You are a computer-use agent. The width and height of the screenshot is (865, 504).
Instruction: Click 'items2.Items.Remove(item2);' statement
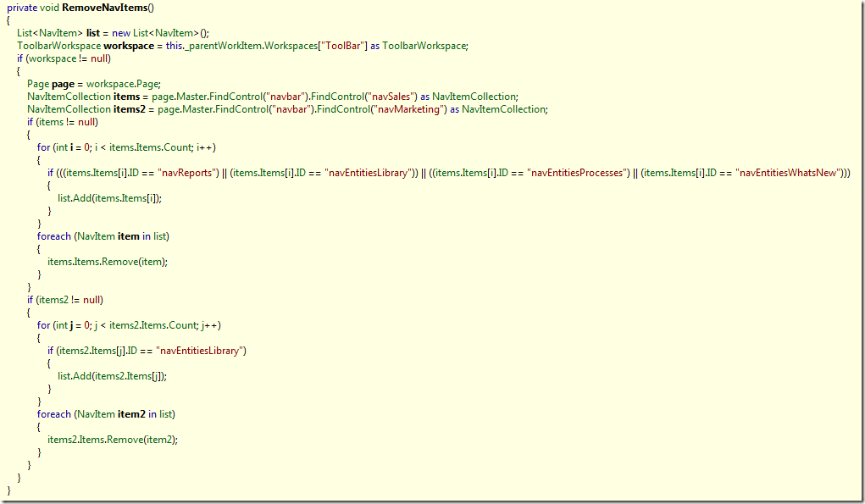coord(113,440)
